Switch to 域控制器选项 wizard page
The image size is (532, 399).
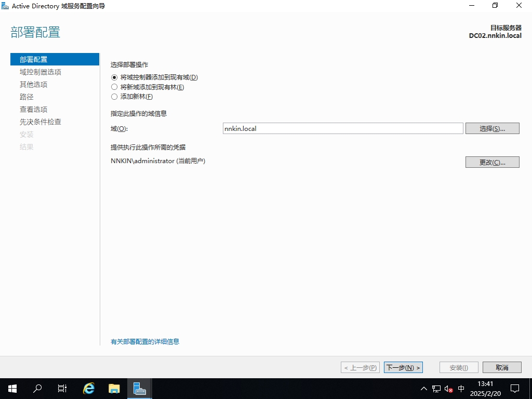coord(41,72)
